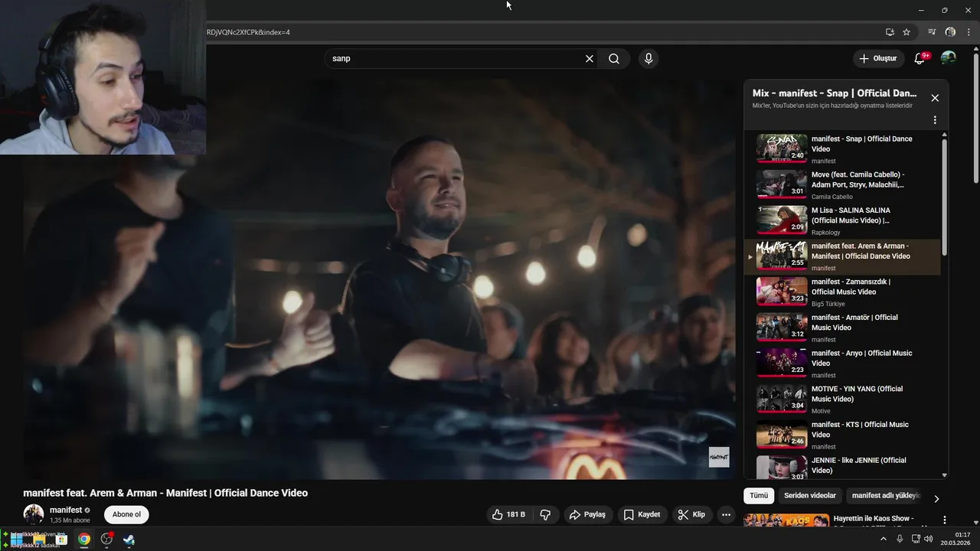Save video with the Kaydet button
Image resolution: width=980 pixels, height=551 pixels.
[x=642, y=514]
